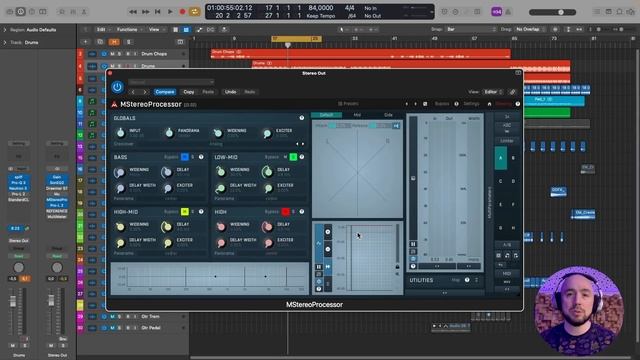Select the Side tab in analyzer panel
640x360 pixels.
click(x=388, y=115)
